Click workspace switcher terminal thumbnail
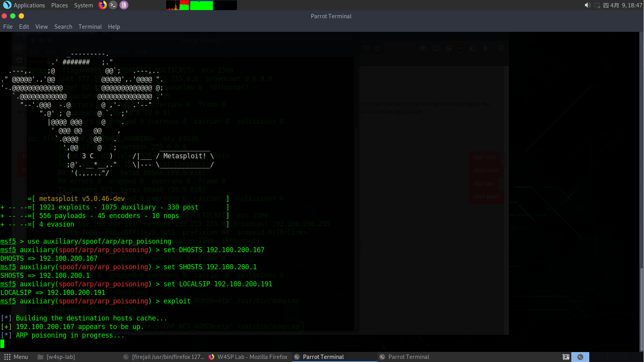Image resolution: width=644 pixels, height=362 pixels. [580, 357]
